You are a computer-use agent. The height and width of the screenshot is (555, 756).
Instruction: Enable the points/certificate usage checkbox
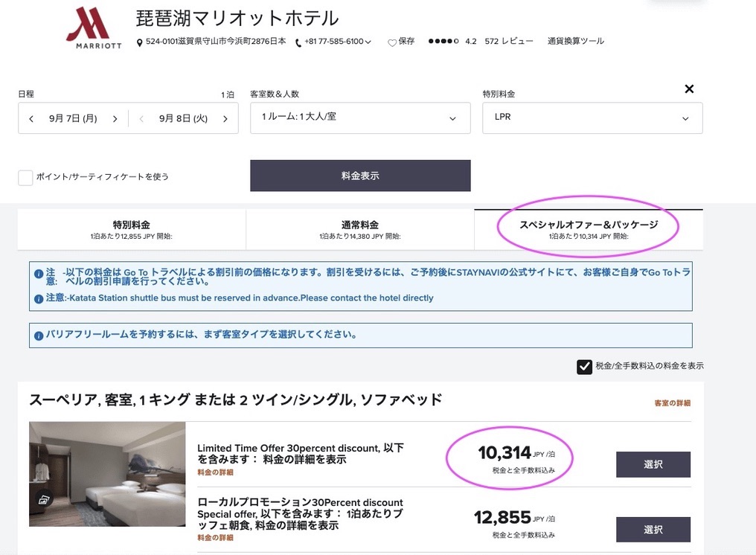(25, 177)
